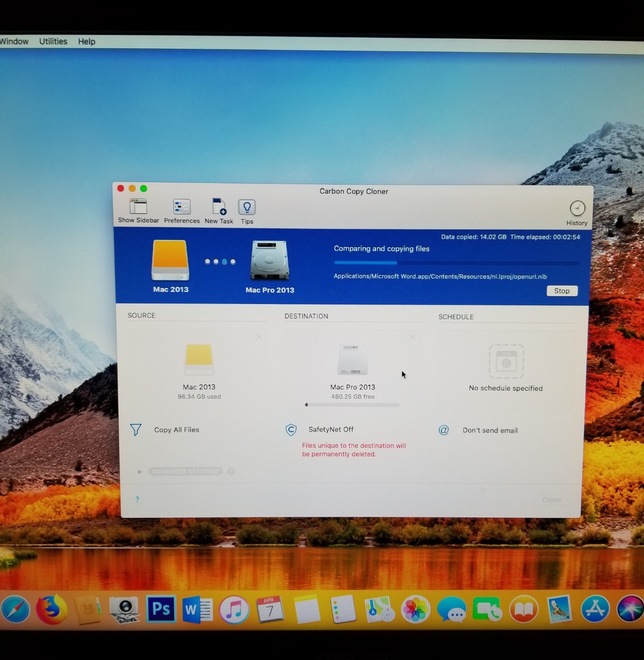Clear the source selection with its X
Image resolution: width=644 pixels, height=660 pixels.
(x=259, y=337)
